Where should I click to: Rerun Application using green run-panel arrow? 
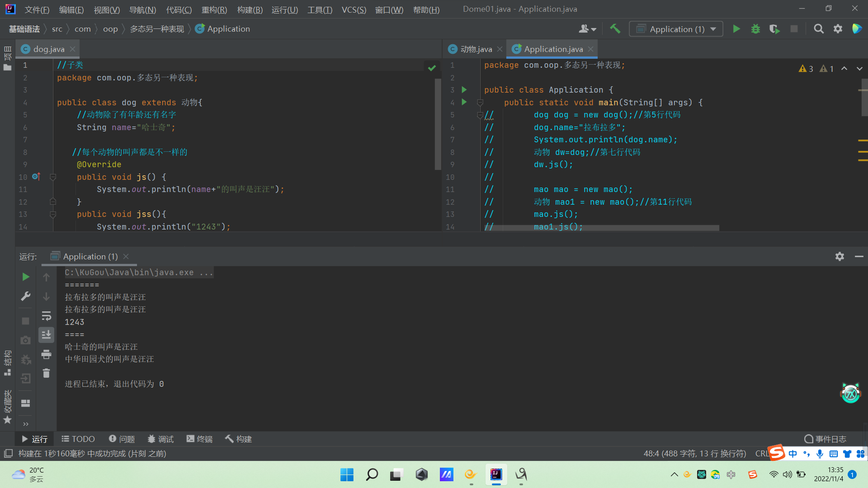[26, 277]
